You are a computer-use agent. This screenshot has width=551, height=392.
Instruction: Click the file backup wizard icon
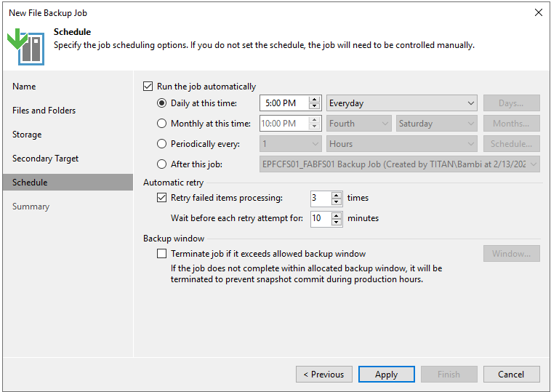(26, 47)
